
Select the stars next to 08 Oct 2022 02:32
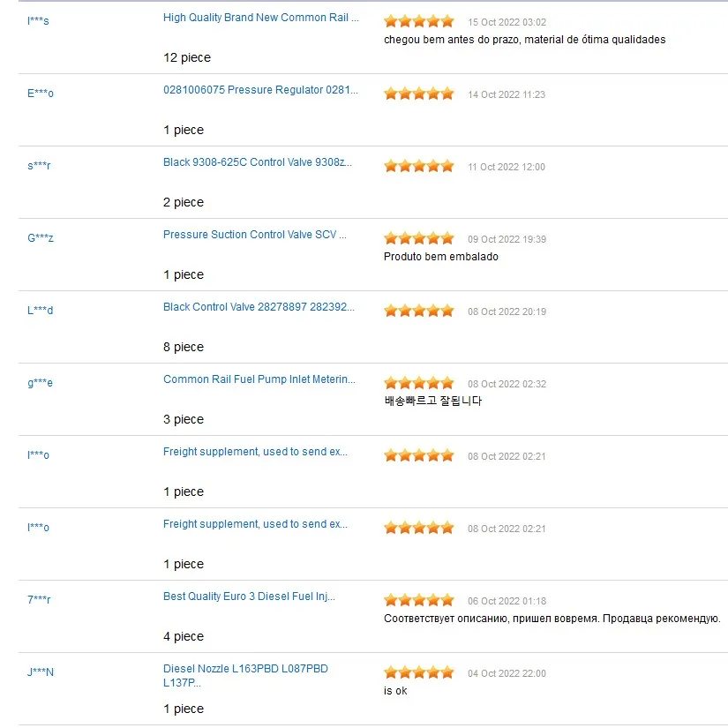coord(418,383)
